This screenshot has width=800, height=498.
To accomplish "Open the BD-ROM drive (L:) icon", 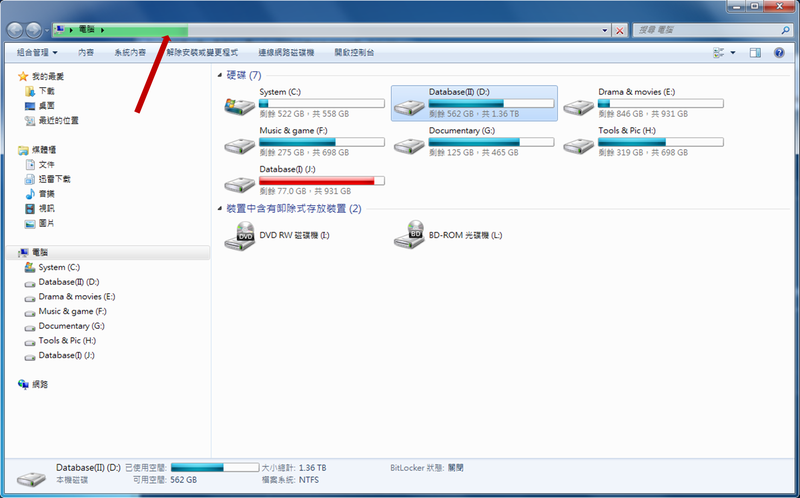I will (409, 235).
